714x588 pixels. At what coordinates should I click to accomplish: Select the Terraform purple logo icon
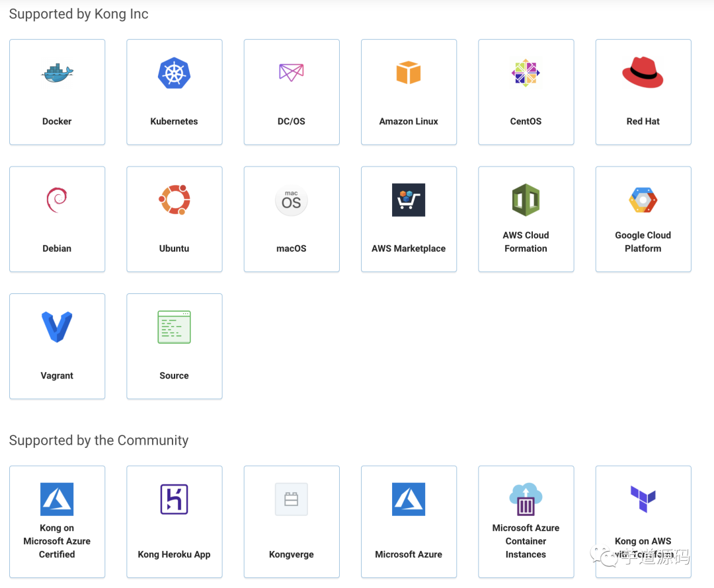click(x=643, y=499)
